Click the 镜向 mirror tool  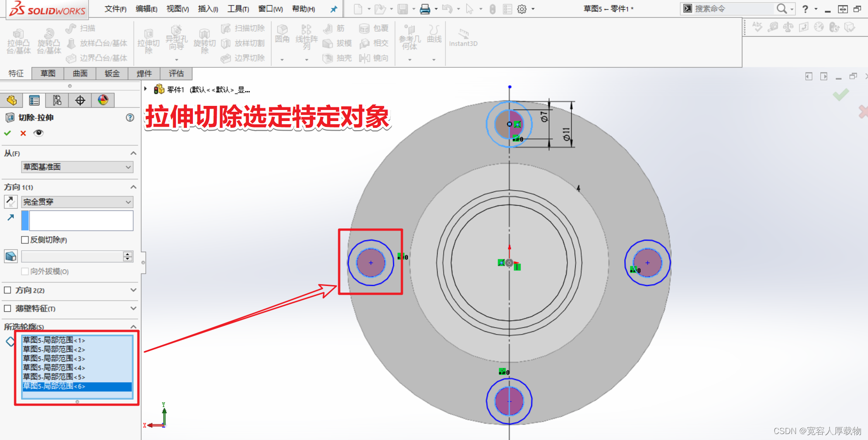(x=374, y=58)
